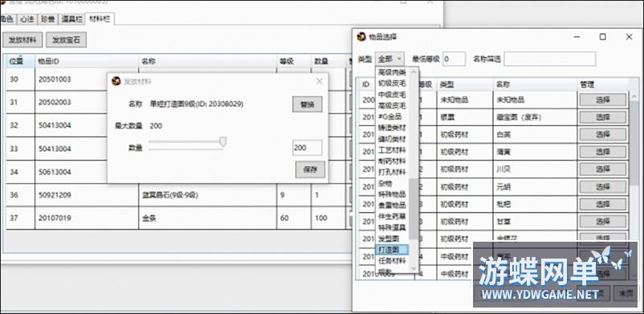Pick 特殊道具 from the type list
644x314 pixels.
point(392,227)
